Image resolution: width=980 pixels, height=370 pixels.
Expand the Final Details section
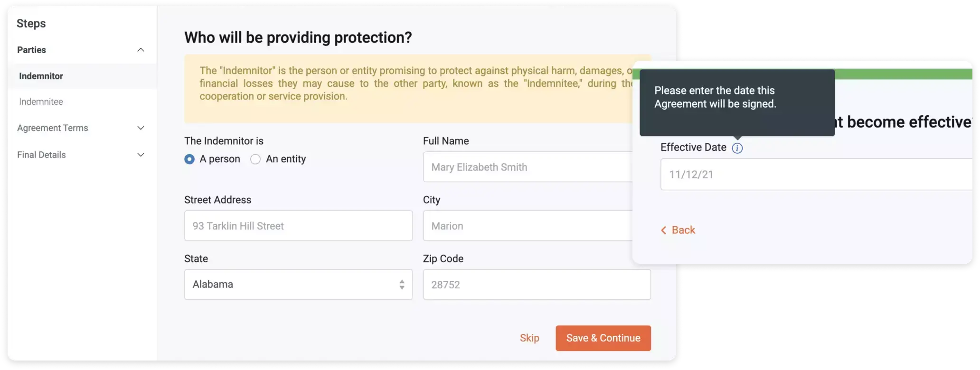[x=81, y=155]
